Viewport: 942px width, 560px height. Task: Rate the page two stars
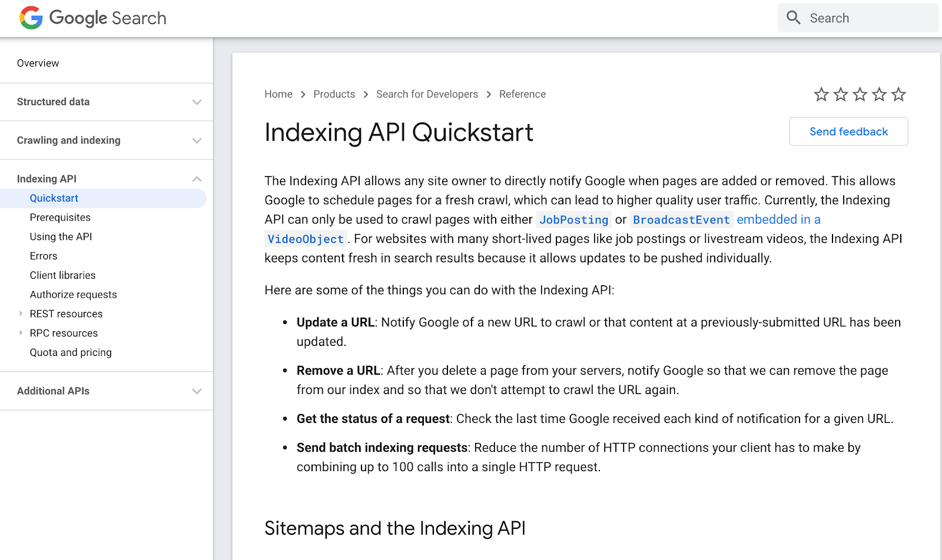point(841,94)
